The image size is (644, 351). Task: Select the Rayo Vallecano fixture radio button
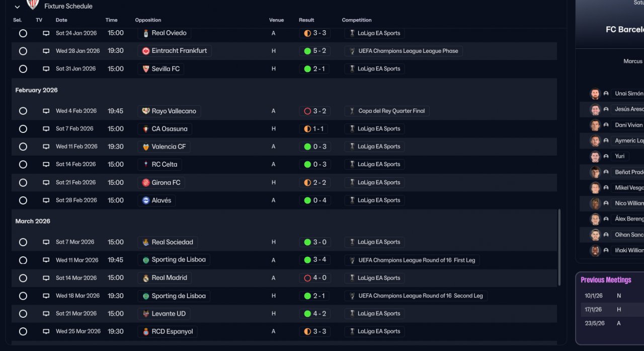pyautogui.click(x=23, y=111)
